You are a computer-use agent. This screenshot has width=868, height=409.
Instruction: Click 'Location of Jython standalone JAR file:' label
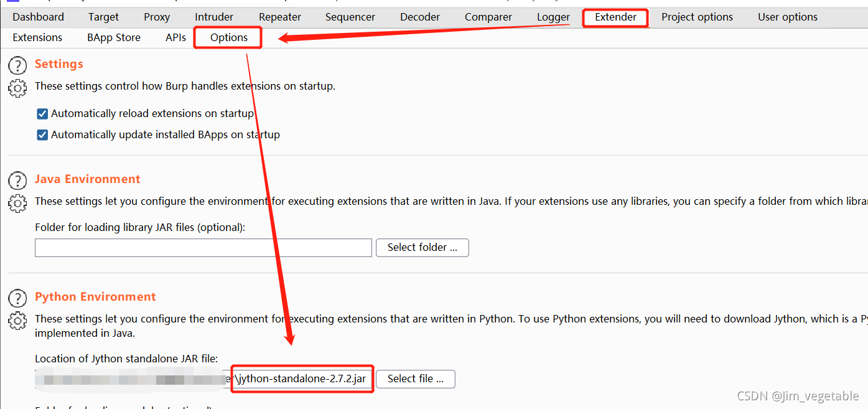click(126, 358)
